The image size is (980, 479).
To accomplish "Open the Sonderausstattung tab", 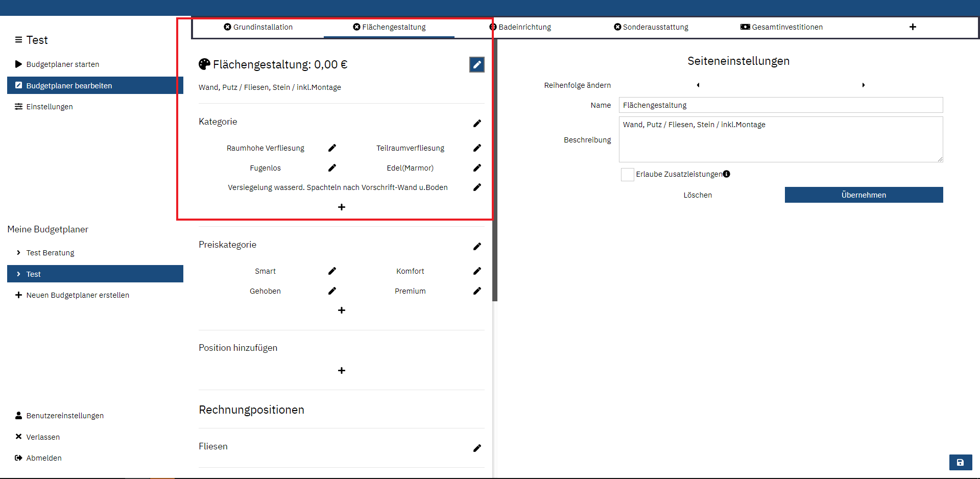I will [651, 27].
